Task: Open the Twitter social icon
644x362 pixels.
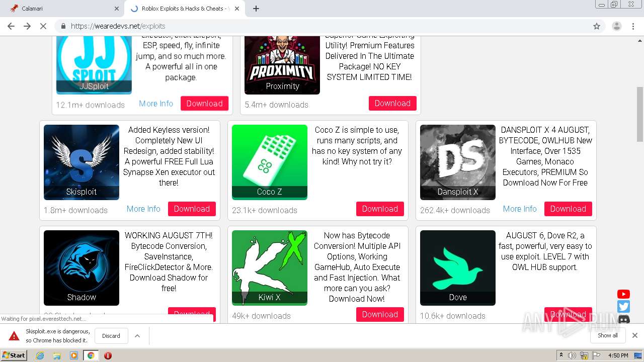Action: [623, 306]
